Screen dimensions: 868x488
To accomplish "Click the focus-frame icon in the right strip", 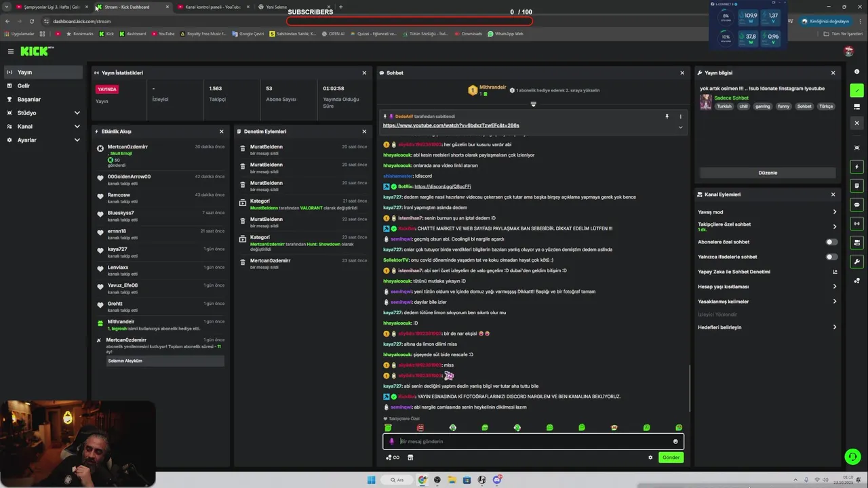I will pos(857,147).
